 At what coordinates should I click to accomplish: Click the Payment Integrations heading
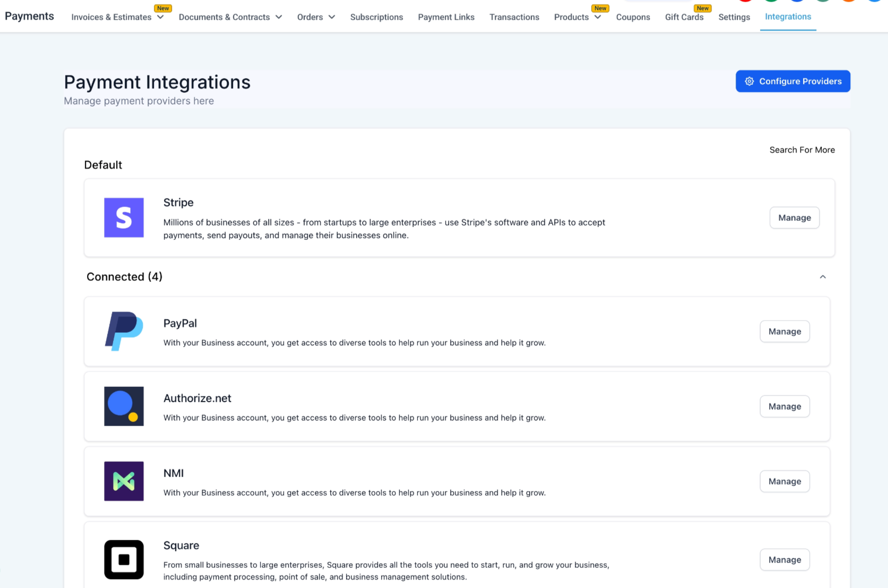click(x=157, y=82)
